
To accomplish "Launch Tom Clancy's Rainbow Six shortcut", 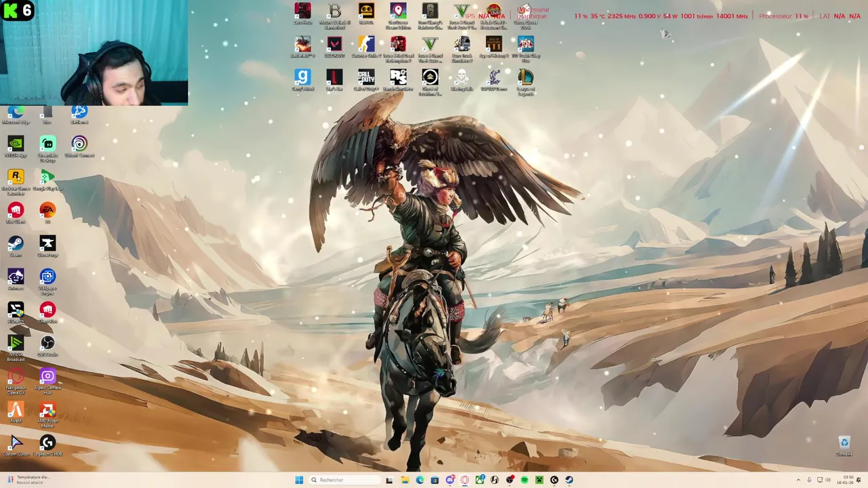I will click(430, 16).
